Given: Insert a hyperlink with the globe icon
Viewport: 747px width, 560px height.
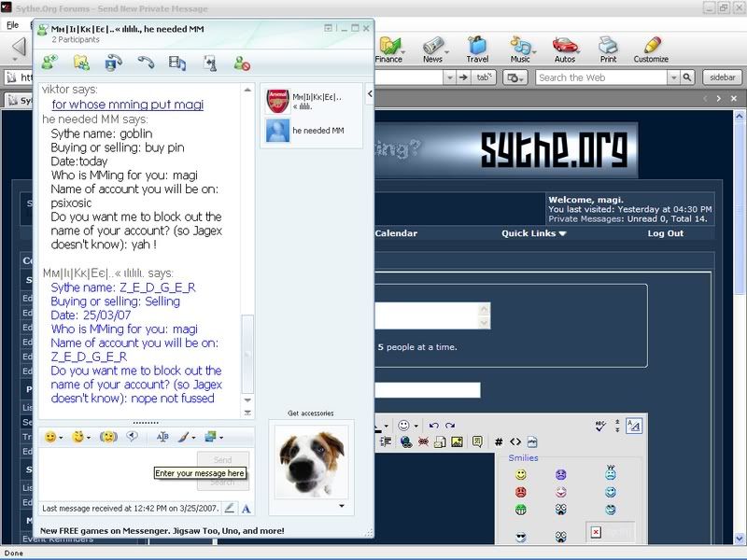Looking at the screenshot, I should pos(406,441).
